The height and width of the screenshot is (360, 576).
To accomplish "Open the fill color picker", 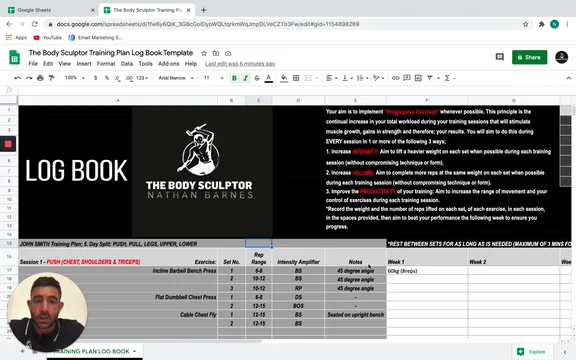I will (284, 78).
